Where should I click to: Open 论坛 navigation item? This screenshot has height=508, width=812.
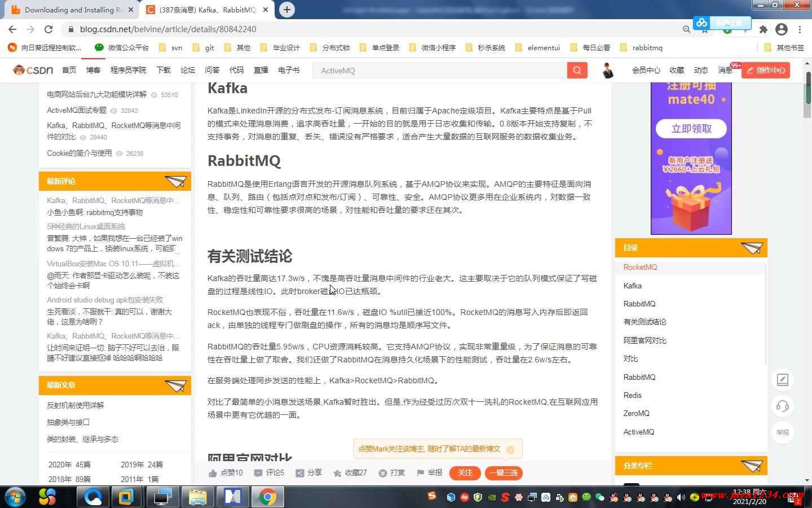click(188, 70)
